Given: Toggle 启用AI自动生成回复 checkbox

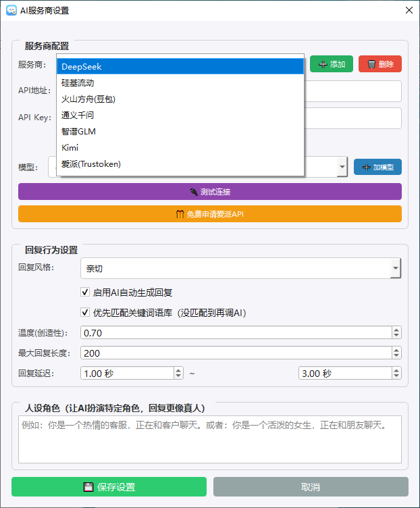Looking at the screenshot, I should [85, 293].
